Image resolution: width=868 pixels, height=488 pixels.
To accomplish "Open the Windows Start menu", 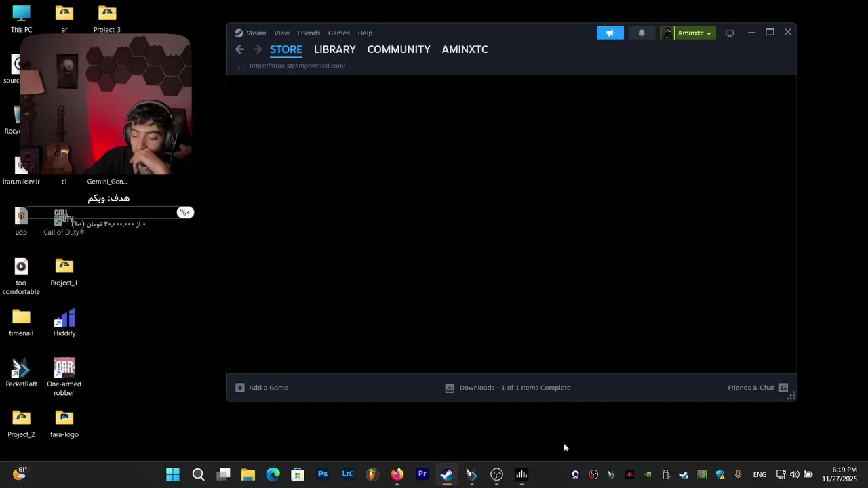I will (173, 474).
